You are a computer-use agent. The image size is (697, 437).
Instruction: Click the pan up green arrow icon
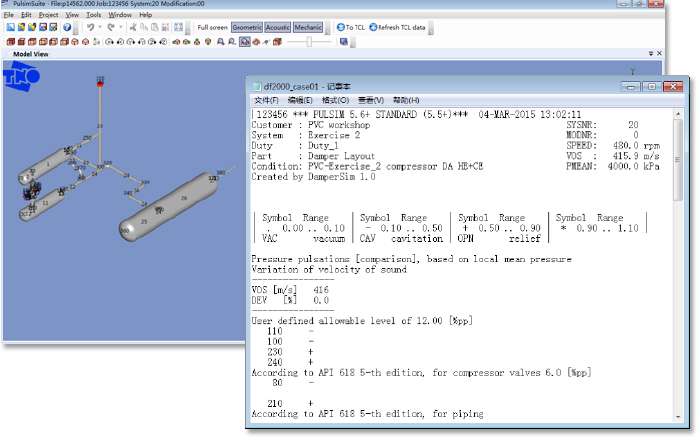click(x=197, y=42)
